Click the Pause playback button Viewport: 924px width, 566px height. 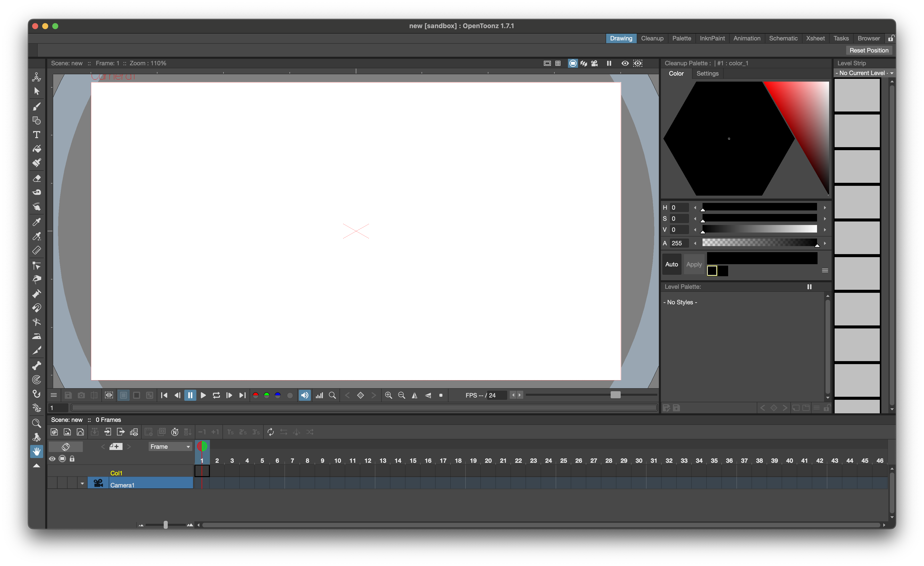coord(190,395)
